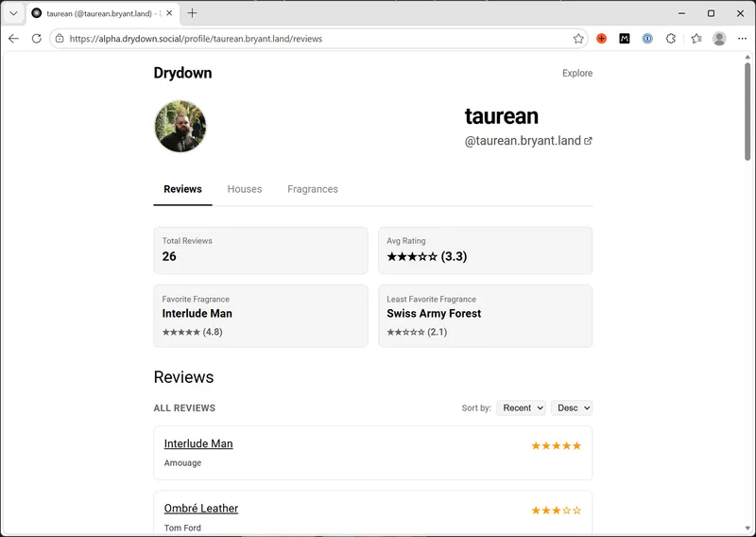Viewport: 756px width, 537px height.
Task: Click the (4.8) favorite rating text
Action: [x=213, y=332]
